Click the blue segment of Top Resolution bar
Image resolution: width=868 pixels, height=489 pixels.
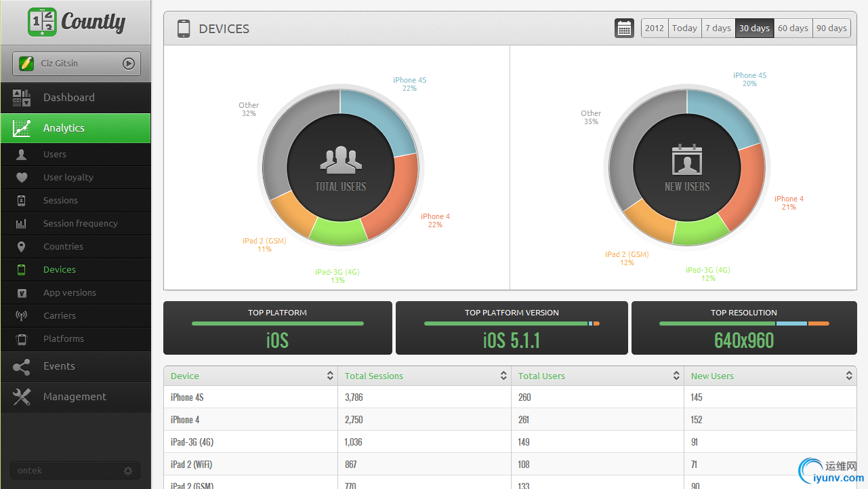coord(791,324)
